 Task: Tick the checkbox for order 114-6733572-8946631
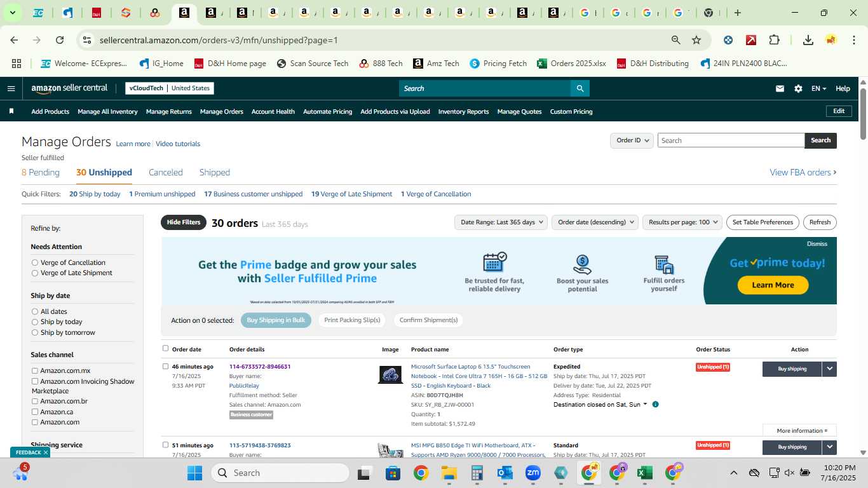pyautogui.click(x=166, y=366)
